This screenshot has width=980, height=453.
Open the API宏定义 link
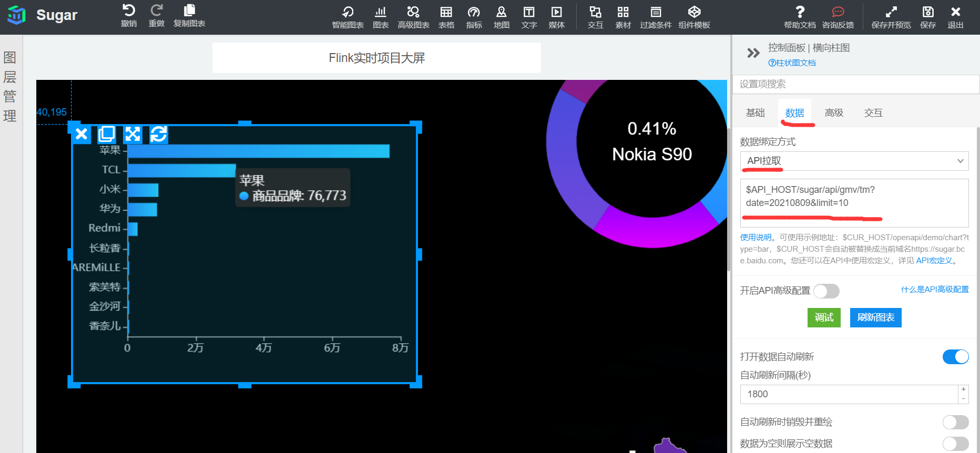(934, 261)
